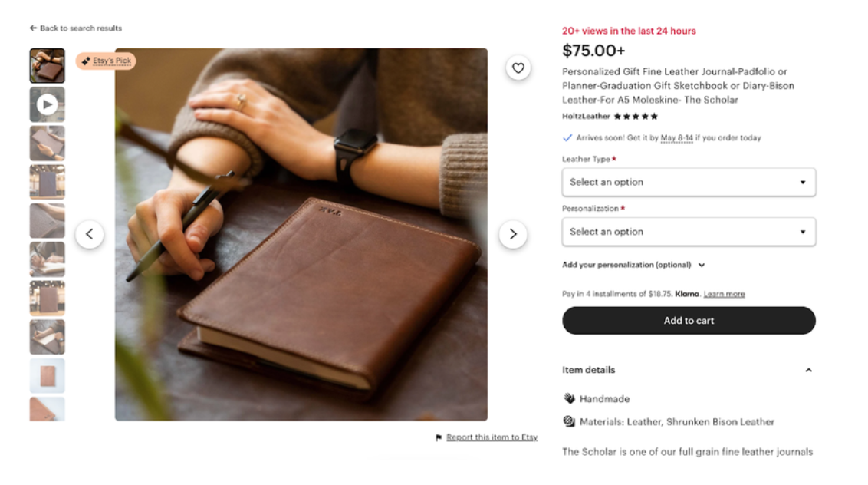This screenshot has width=868, height=485.
Task: Click the May 8-14 delivery estimate
Action: pos(676,137)
